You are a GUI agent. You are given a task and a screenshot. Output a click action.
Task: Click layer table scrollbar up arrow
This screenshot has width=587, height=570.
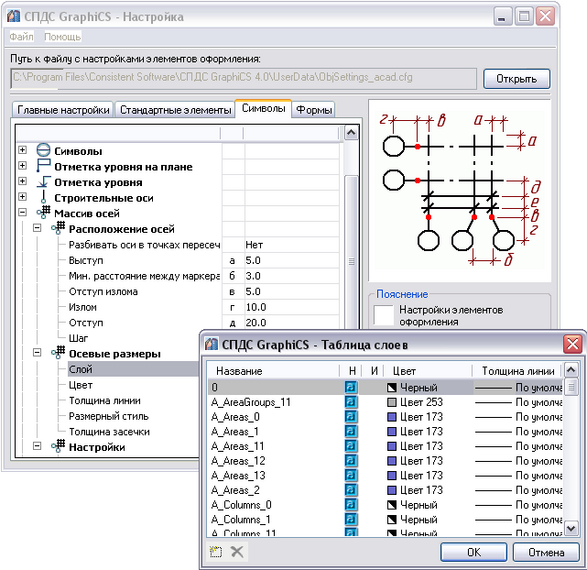click(x=571, y=371)
